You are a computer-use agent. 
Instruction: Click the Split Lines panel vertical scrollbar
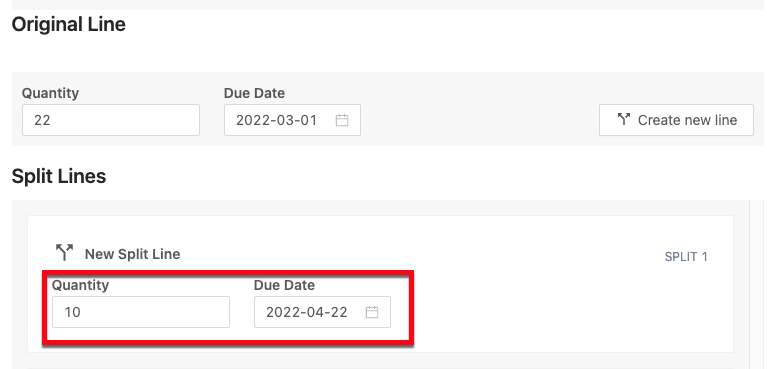point(756,284)
